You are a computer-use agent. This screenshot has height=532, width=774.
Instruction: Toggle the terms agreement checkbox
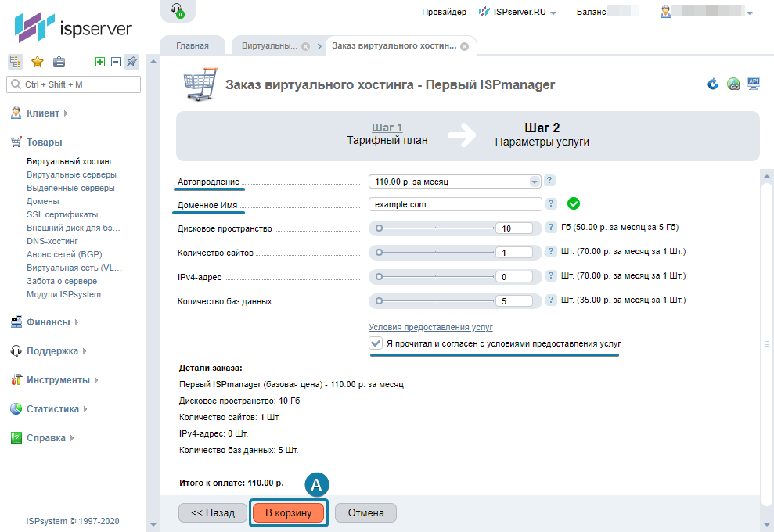point(376,343)
